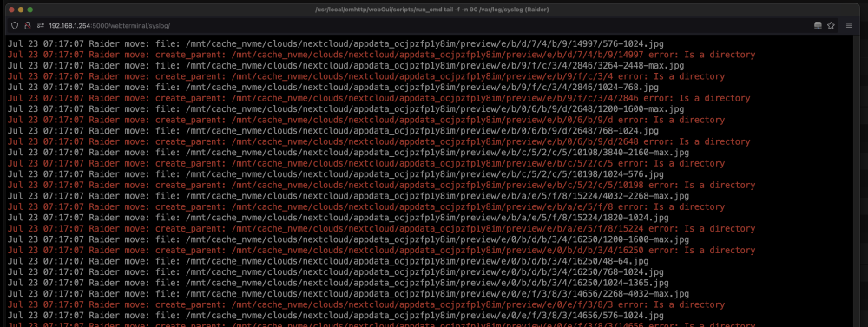Click the log line ending '2648/768-1024.jpg'
This screenshot has height=327, width=868.
click(333, 131)
